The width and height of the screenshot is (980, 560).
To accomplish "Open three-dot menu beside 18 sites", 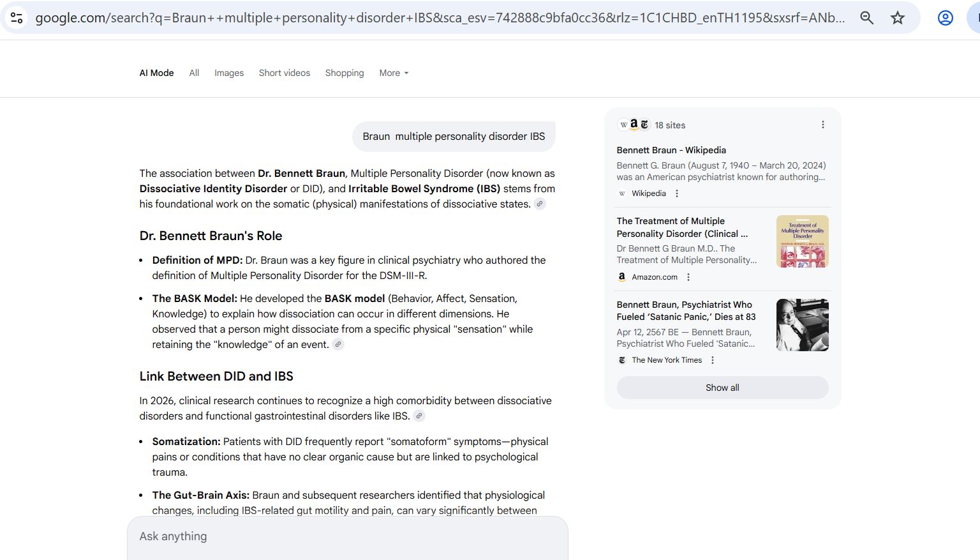I will pos(822,125).
